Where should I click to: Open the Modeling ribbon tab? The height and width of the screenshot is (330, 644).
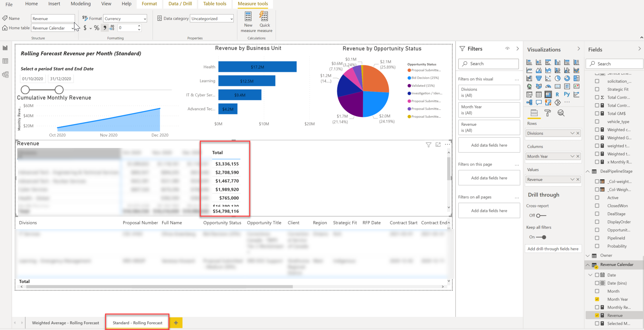click(x=80, y=4)
